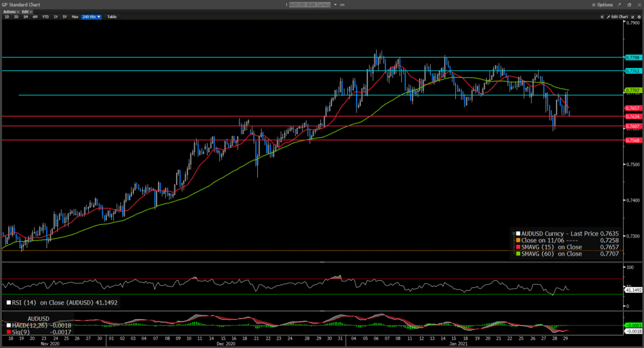Image resolution: width=644 pixels, height=348 pixels.
Task: Collapse the legend using its small box handle
Action: [513, 234]
